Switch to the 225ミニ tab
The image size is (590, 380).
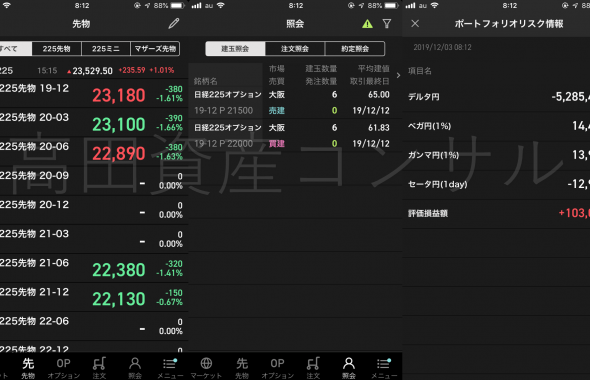coord(106,49)
